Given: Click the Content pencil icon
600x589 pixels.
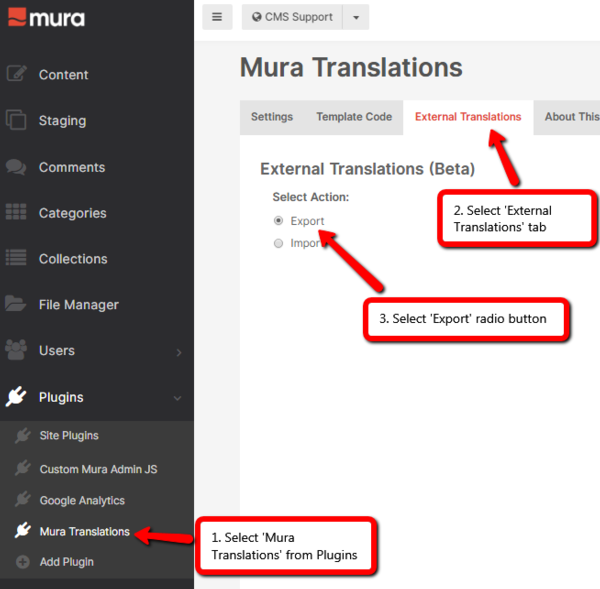Looking at the screenshot, I should point(16,73).
